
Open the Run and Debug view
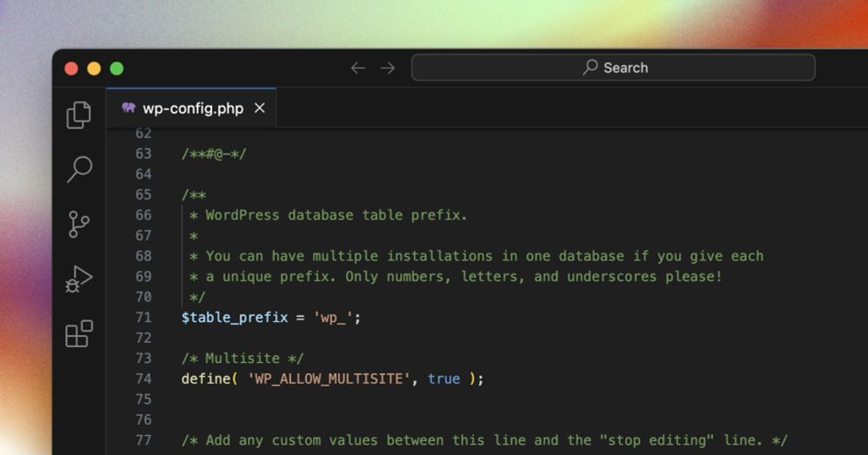coord(79,279)
